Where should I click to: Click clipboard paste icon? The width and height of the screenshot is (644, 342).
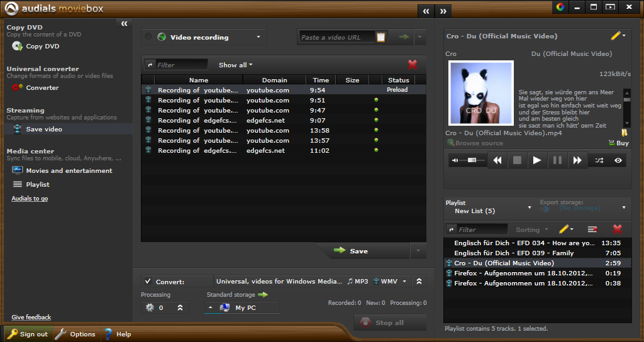pyautogui.click(x=380, y=37)
